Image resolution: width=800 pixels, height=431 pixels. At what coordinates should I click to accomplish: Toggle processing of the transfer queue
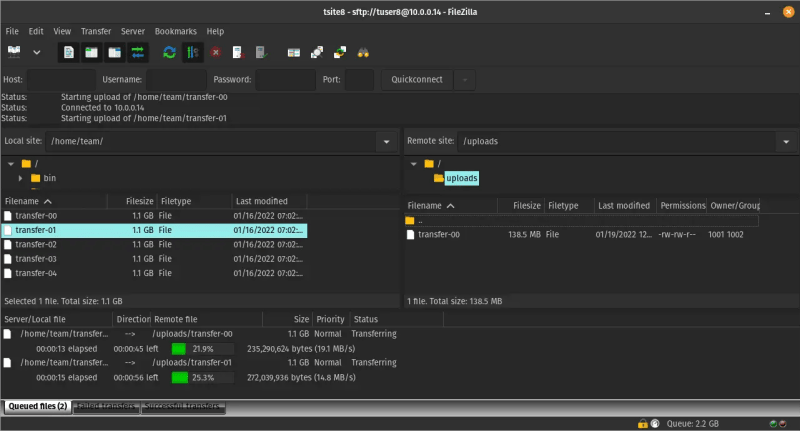click(192, 52)
